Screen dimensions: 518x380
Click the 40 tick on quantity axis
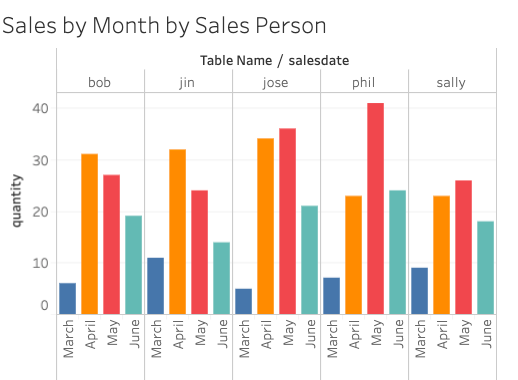[x=40, y=108]
